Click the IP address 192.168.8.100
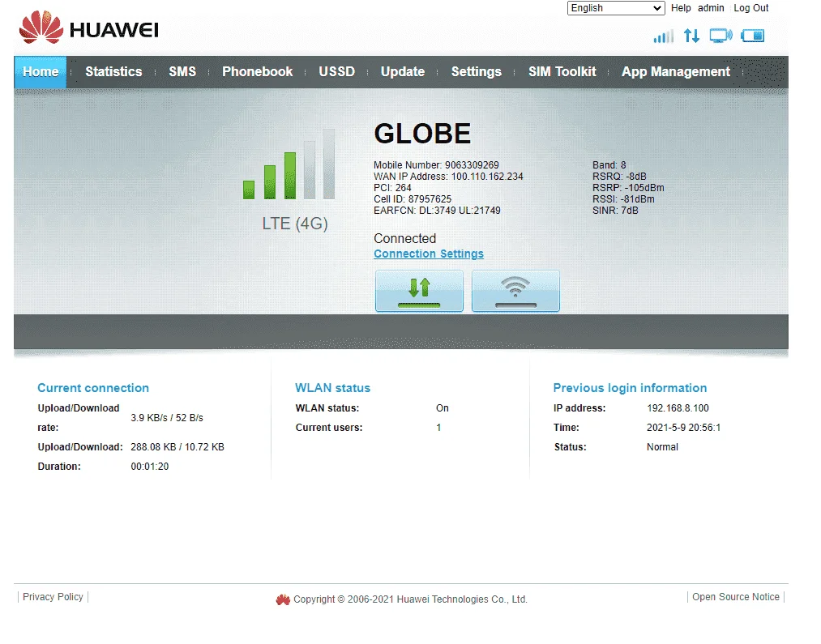The image size is (821, 644). (x=678, y=408)
